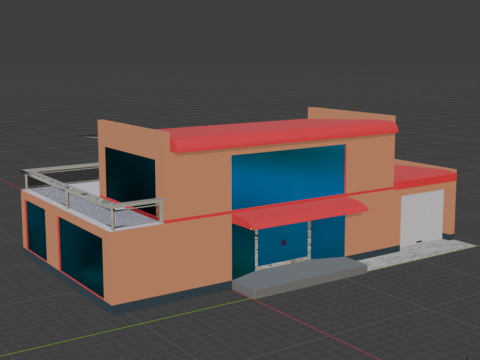Viewport: 480px width, 360px height.
Task: Click the blue front door with square handle
Action: 283,243
